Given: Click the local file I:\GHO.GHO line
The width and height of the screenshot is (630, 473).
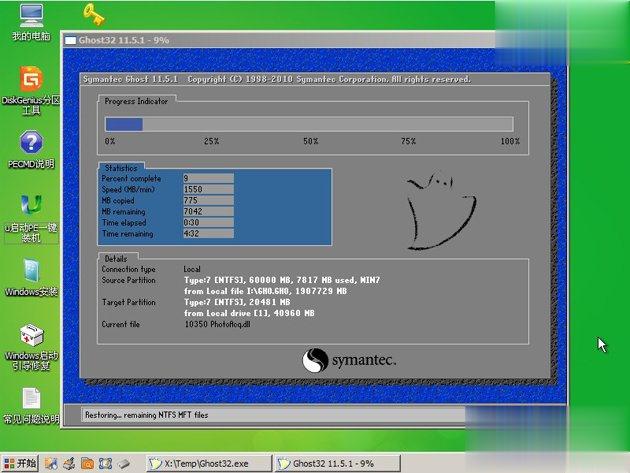Looking at the screenshot, I should 265,291.
